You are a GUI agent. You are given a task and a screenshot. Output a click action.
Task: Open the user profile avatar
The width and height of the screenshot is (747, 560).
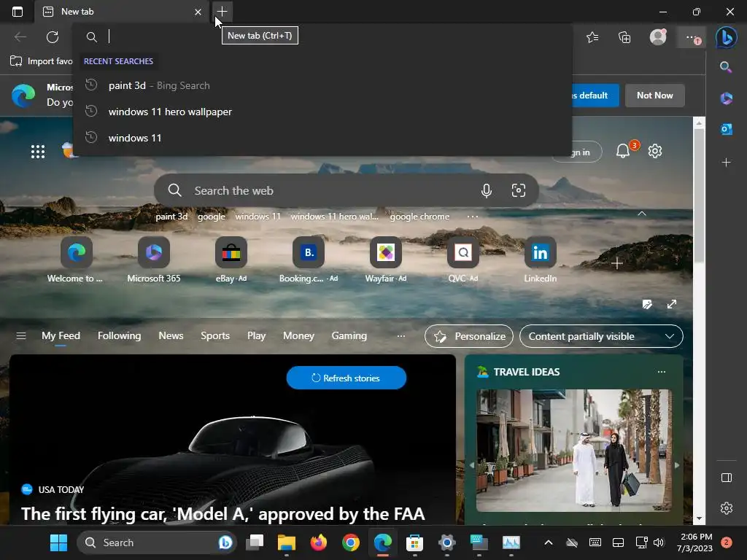658,36
